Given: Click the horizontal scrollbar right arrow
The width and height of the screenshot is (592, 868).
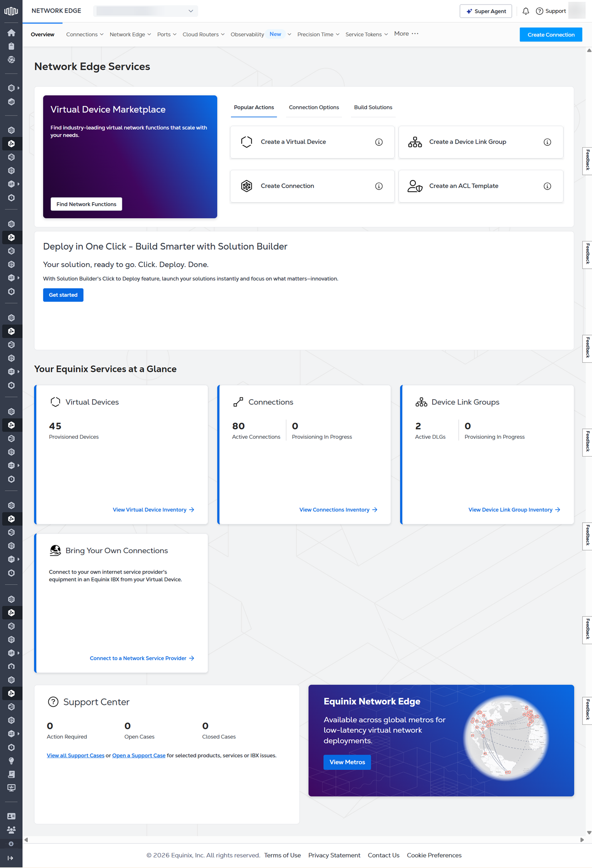Looking at the screenshot, I should click(x=582, y=840).
